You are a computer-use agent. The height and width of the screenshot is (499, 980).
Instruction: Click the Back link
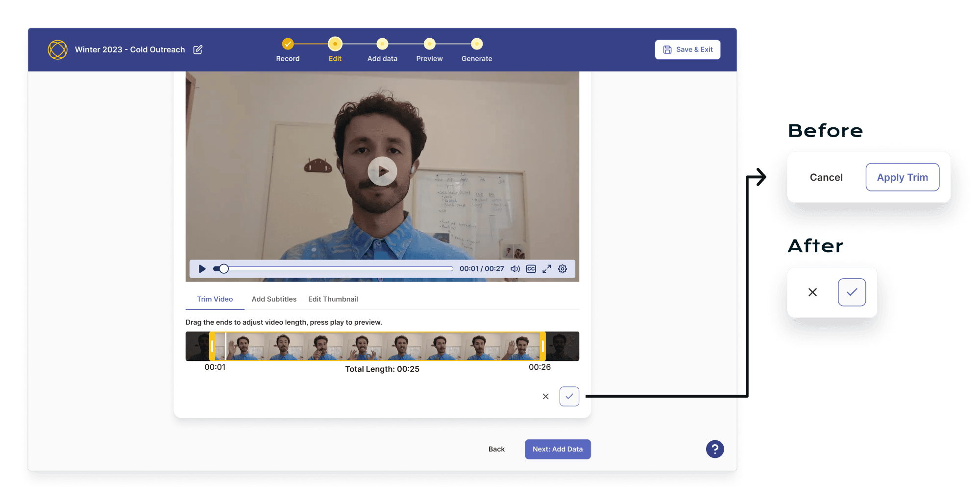point(496,449)
